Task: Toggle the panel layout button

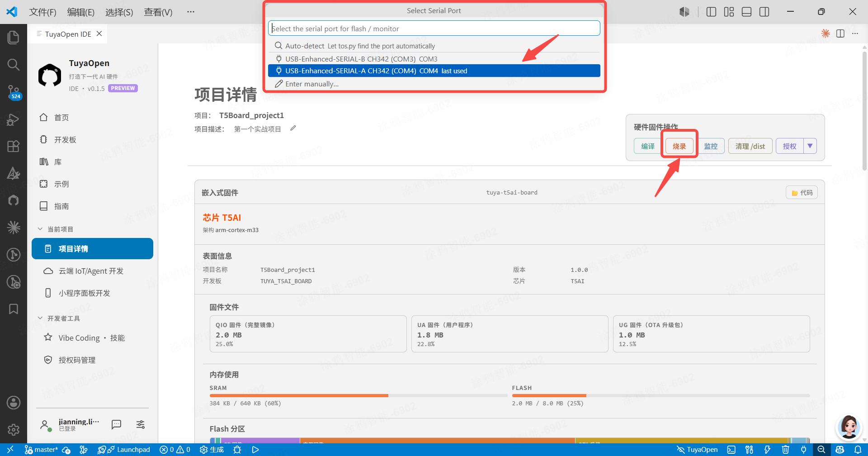Action: click(x=747, y=12)
